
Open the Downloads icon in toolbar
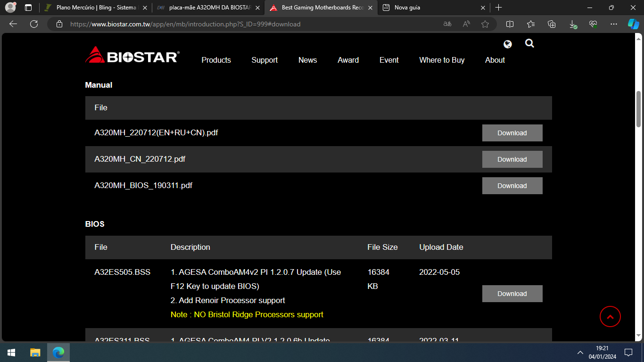point(572,24)
